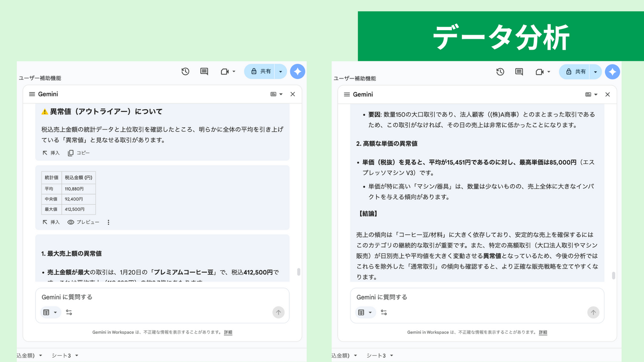
Task: Click 【結論】 heading in right panel
Action: click(368, 214)
